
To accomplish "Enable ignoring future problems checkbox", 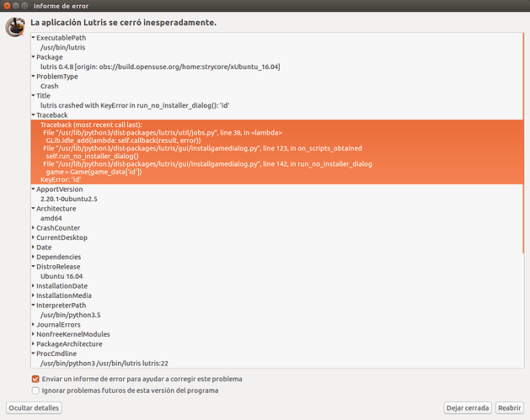I will click(x=35, y=391).
